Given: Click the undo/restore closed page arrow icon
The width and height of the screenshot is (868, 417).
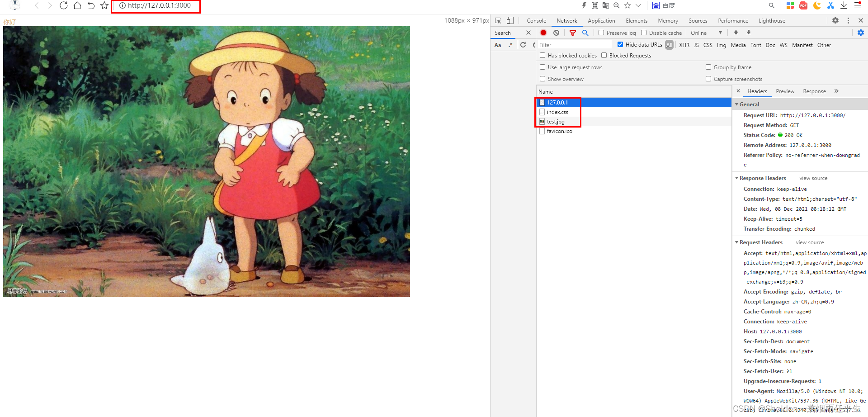Looking at the screenshot, I should tap(91, 5).
